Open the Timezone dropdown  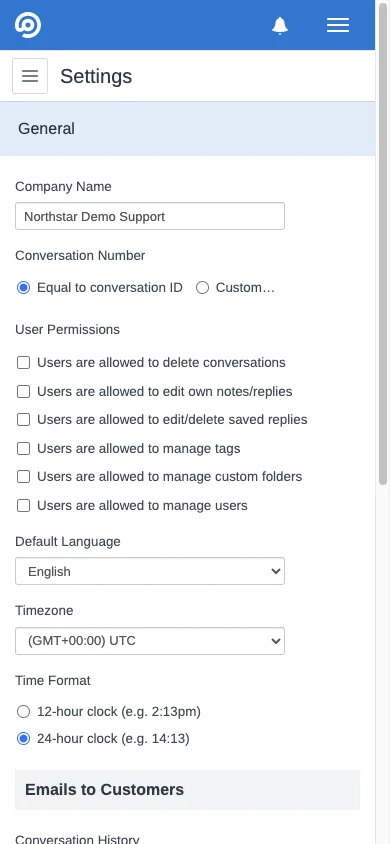150,641
